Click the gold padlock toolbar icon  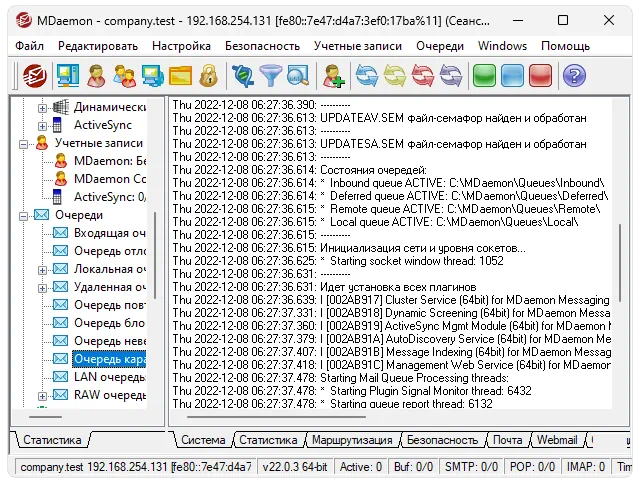(208, 75)
